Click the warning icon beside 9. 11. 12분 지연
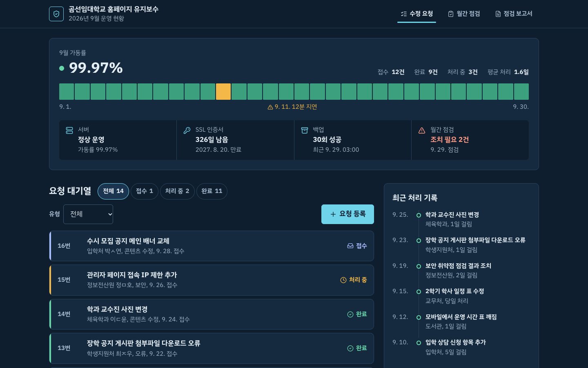Screen dimensions: 588x368 (270, 107)
